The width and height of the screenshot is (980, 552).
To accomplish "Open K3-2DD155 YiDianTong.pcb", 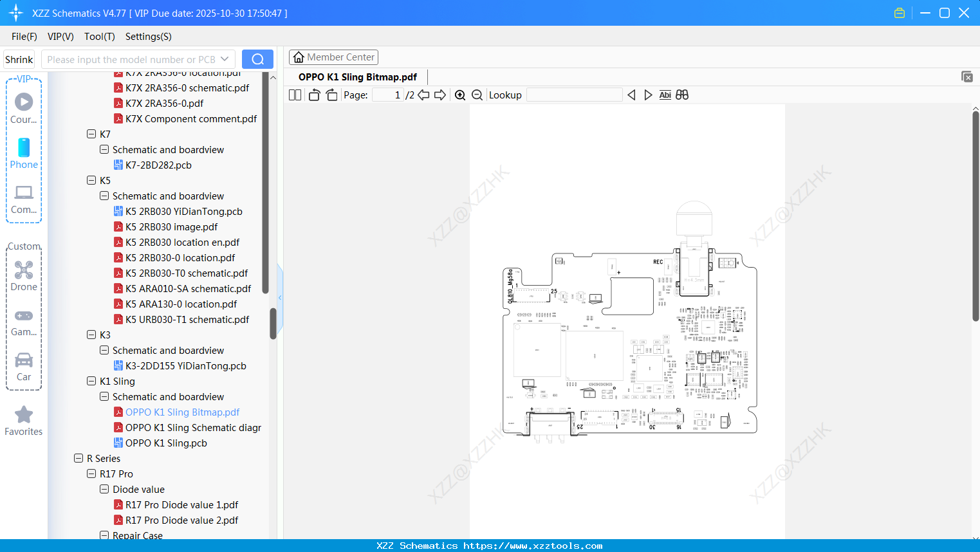I will 180,365.
